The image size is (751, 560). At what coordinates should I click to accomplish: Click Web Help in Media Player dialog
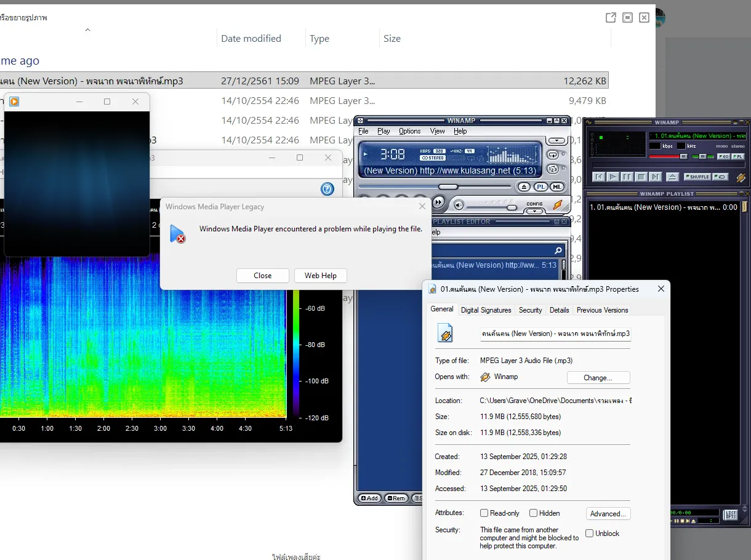pos(321,276)
